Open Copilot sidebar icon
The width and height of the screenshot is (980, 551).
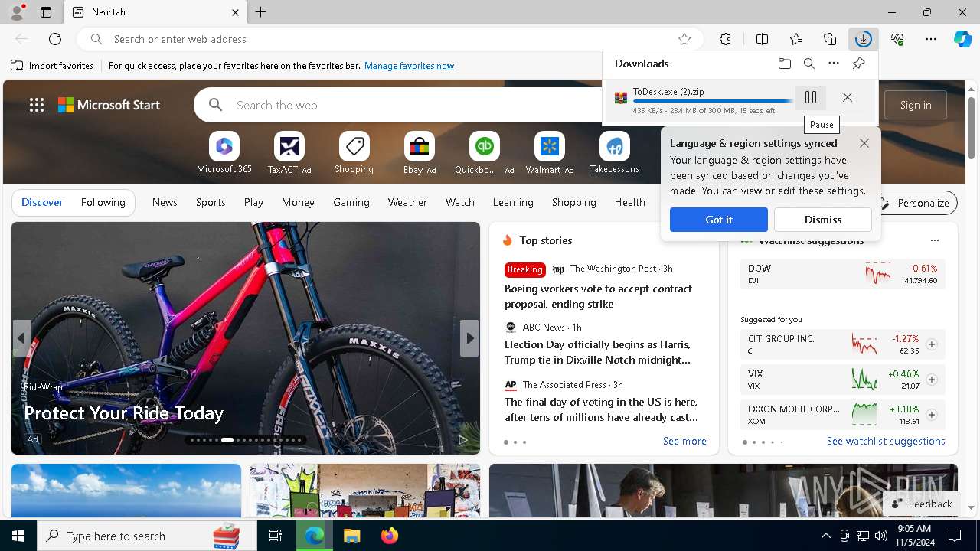coord(963,39)
